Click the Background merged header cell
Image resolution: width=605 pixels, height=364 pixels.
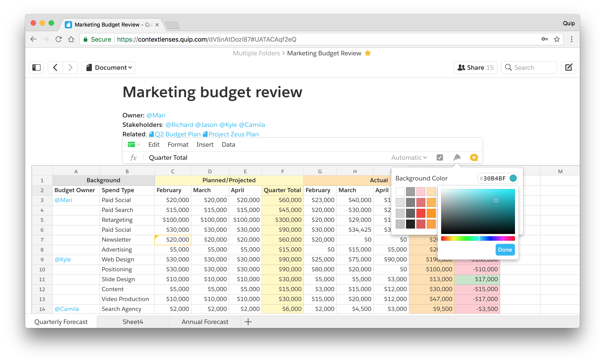[x=103, y=180]
